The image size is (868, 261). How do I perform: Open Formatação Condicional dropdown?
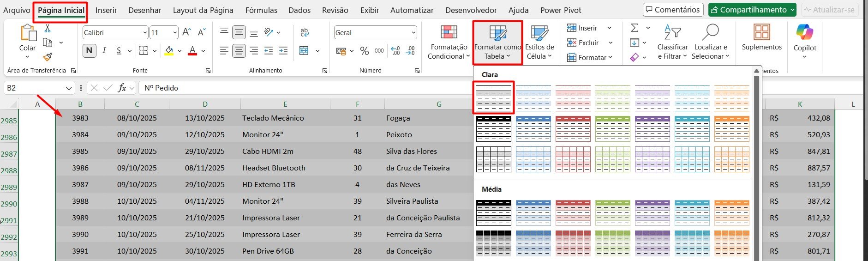pyautogui.click(x=449, y=42)
